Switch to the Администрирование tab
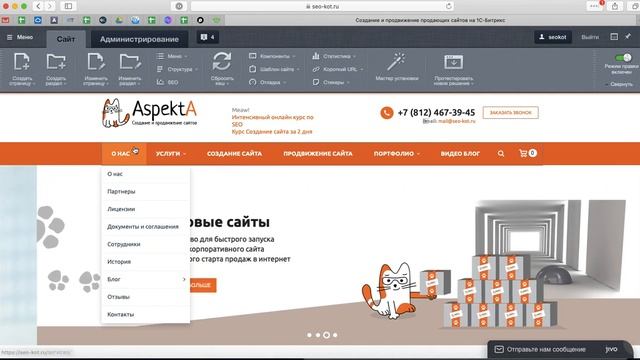The width and height of the screenshot is (640, 360). (139, 39)
